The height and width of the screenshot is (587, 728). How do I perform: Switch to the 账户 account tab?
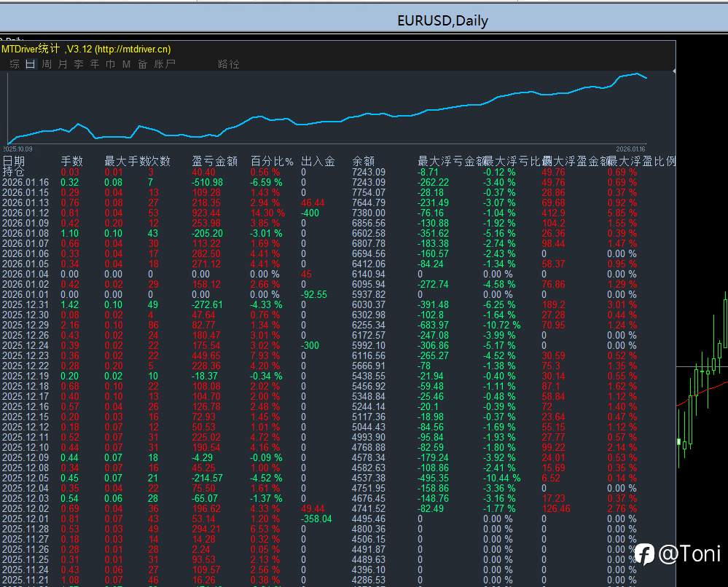(x=165, y=64)
